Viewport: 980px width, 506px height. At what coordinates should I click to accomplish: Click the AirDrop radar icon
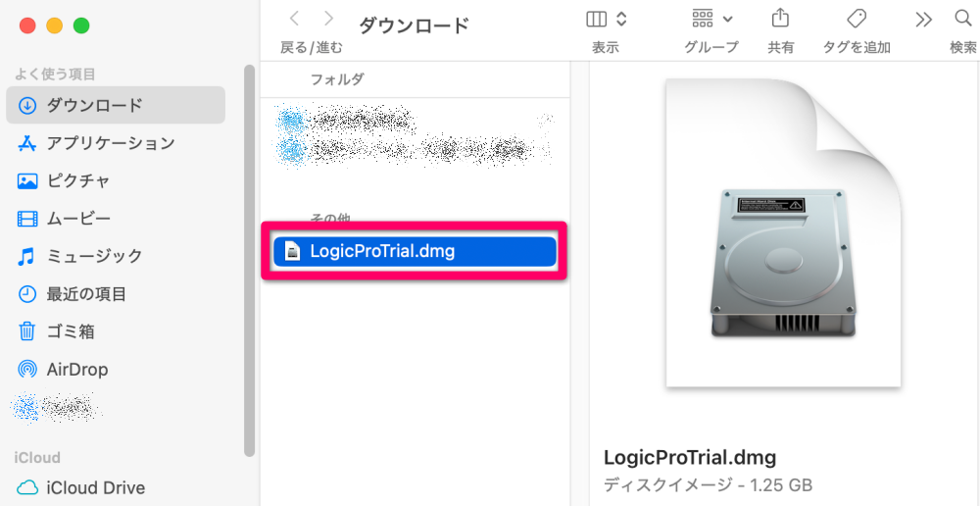click(x=26, y=369)
